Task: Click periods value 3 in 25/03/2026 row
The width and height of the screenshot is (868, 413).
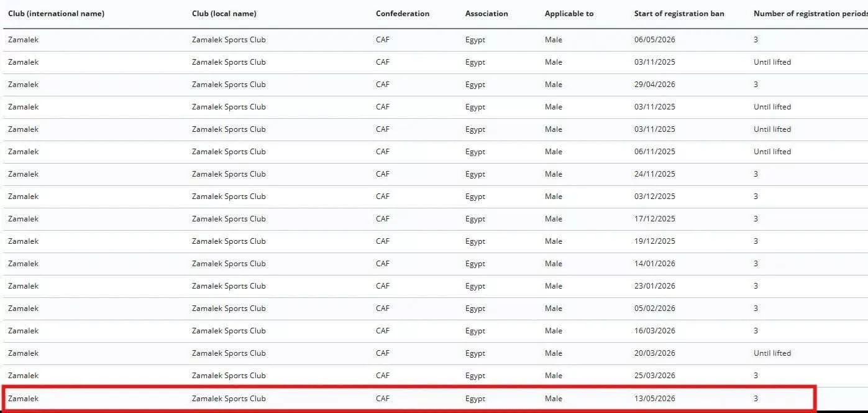Action: [756, 376]
